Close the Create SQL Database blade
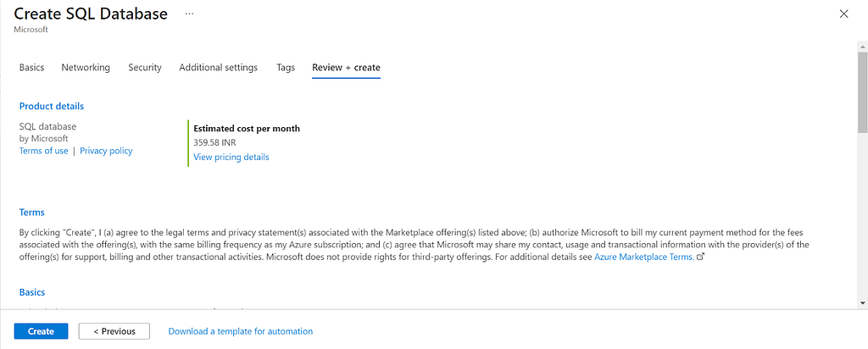The width and height of the screenshot is (868, 349). point(843,14)
